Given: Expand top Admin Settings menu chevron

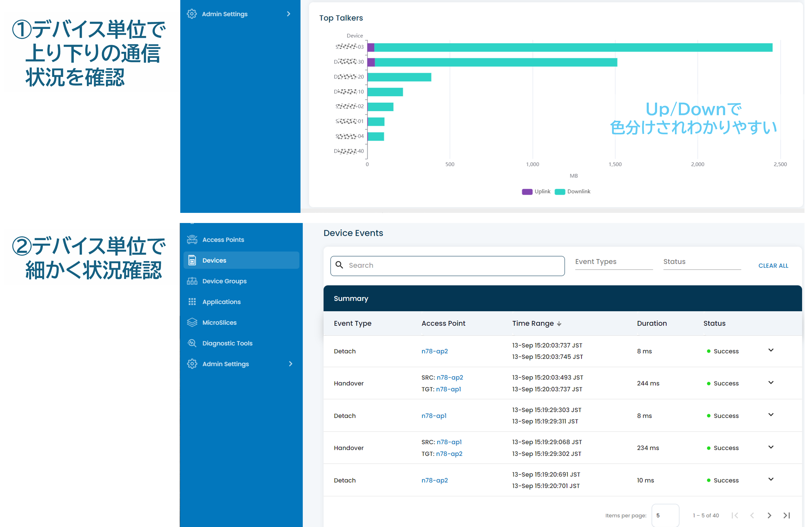Looking at the screenshot, I should pyautogui.click(x=289, y=14).
